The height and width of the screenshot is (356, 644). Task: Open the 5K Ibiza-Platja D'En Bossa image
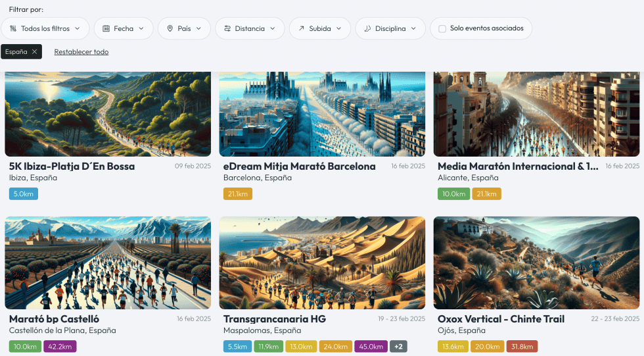click(x=108, y=113)
